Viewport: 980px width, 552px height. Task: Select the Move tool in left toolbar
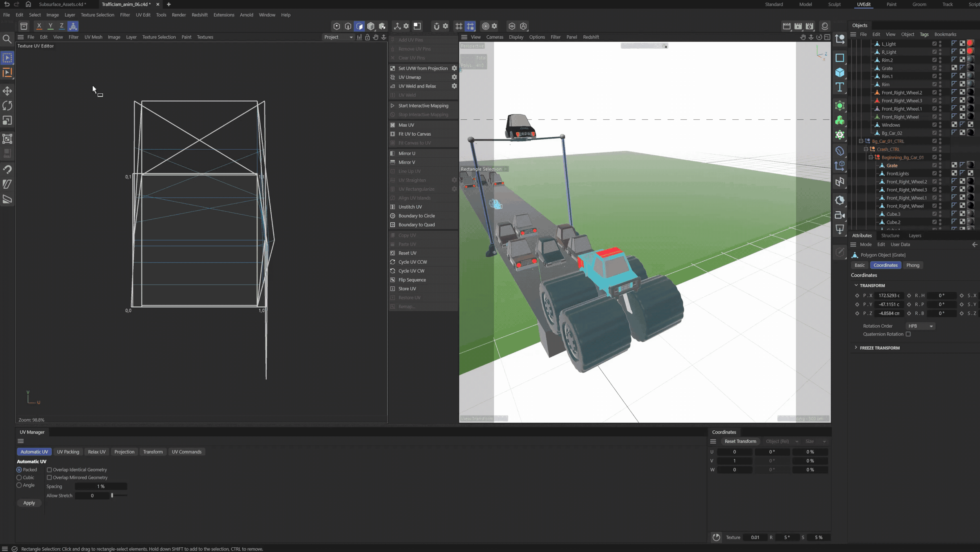7,91
